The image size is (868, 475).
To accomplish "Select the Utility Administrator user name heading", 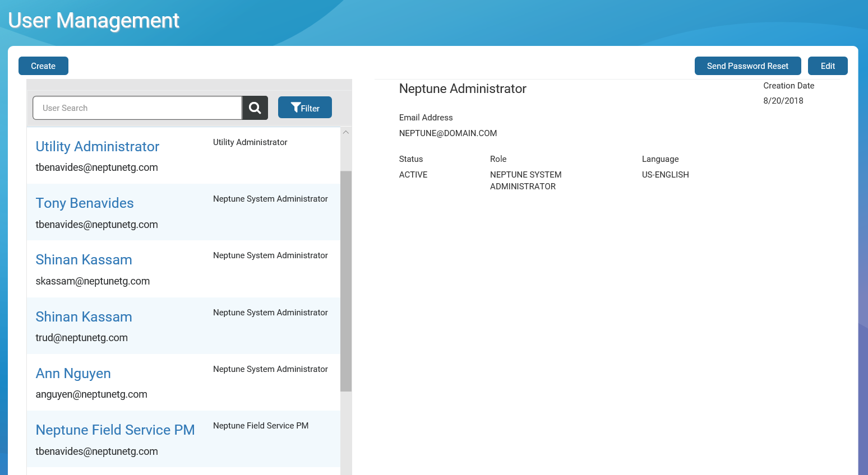I will [98, 147].
